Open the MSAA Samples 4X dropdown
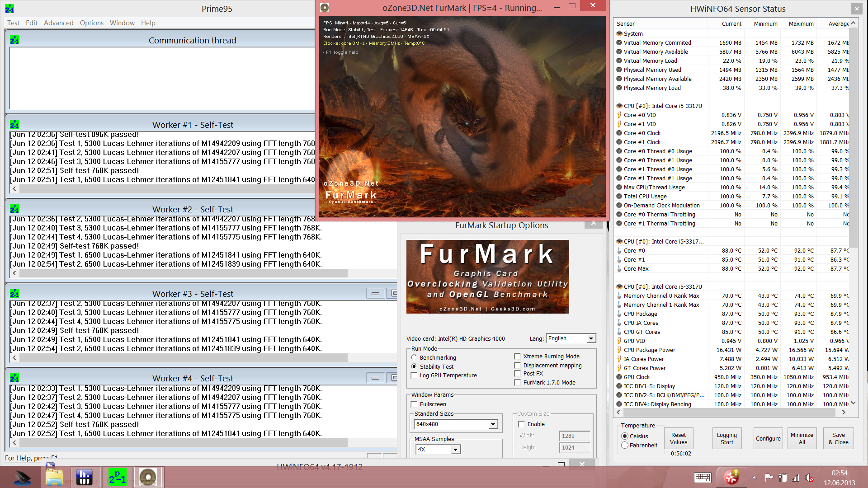Viewport: 868px width, 488px height. click(x=455, y=450)
